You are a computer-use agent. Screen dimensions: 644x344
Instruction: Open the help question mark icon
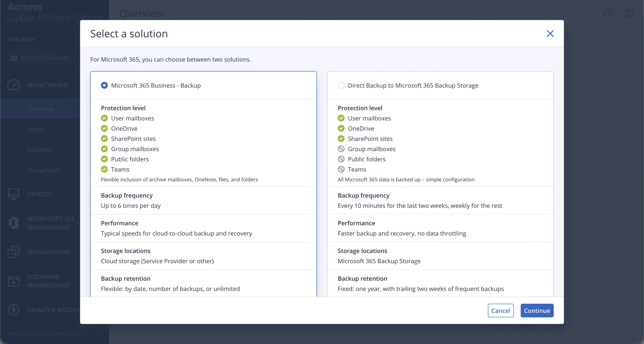[x=608, y=13]
